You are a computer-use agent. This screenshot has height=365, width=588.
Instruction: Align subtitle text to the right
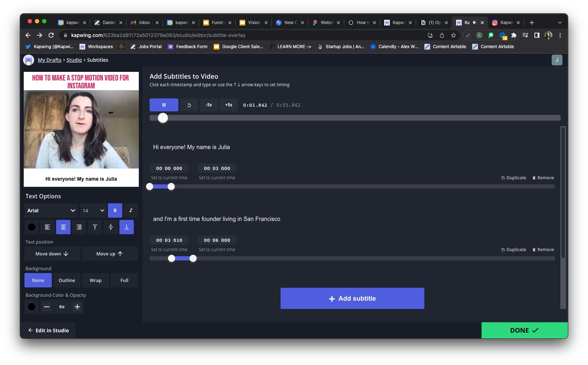(x=79, y=227)
